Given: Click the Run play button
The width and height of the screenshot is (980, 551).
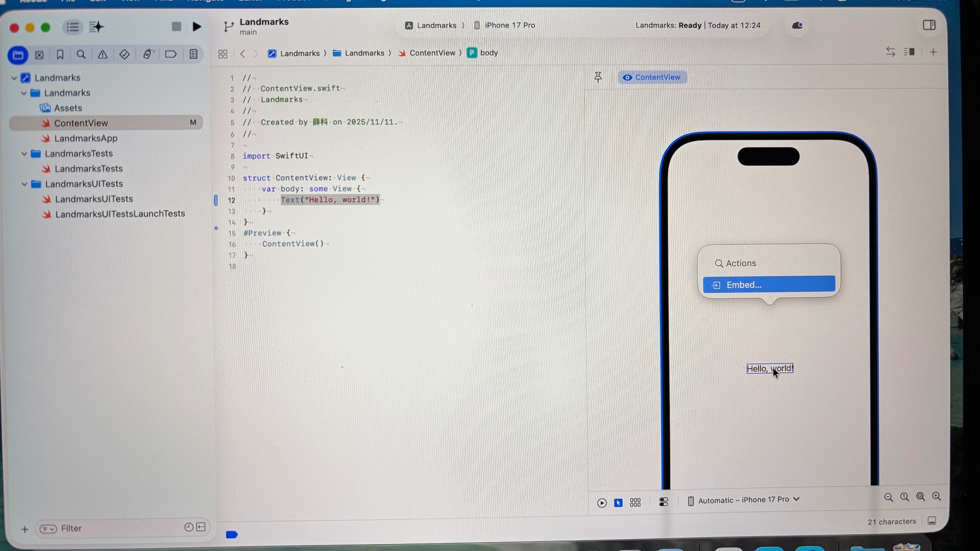Looking at the screenshot, I should click(196, 26).
